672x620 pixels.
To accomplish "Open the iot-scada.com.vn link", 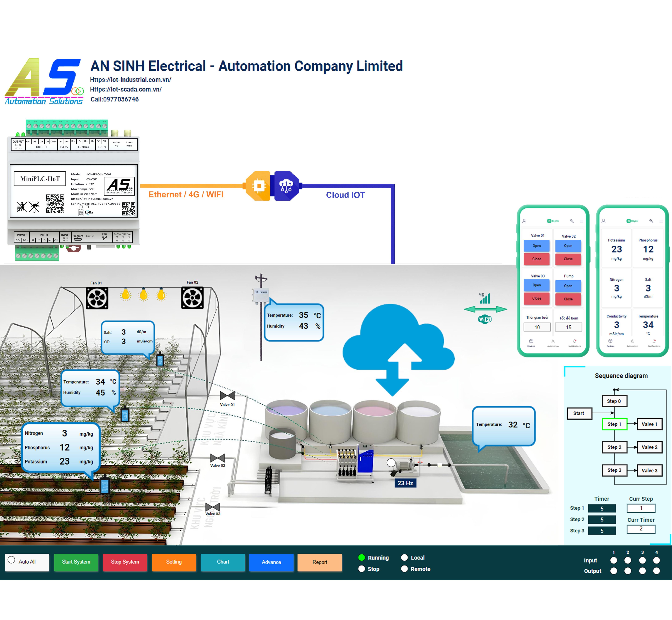I will (x=126, y=90).
